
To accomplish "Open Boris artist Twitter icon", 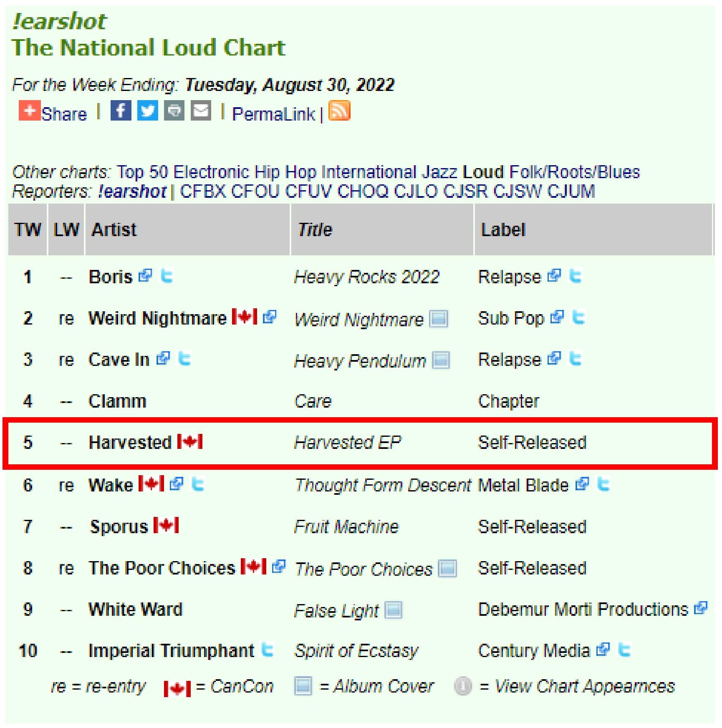I will pyautogui.click(x=167, y=276).
